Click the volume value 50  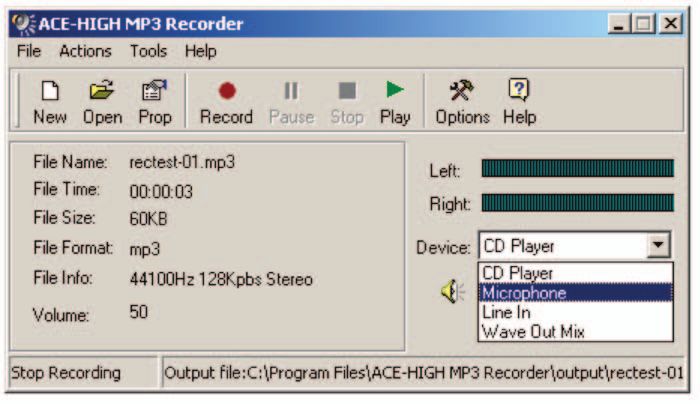click(x=138, y=312)
